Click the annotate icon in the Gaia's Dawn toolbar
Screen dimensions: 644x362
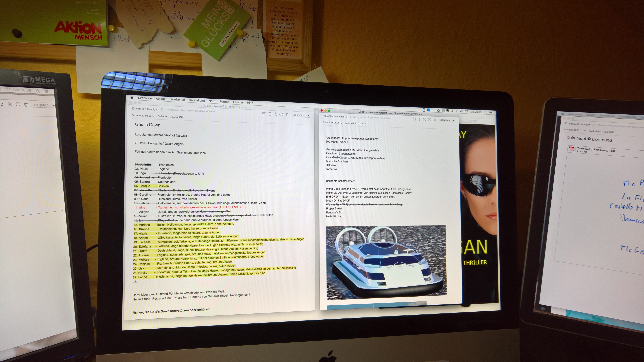[276, 114]
